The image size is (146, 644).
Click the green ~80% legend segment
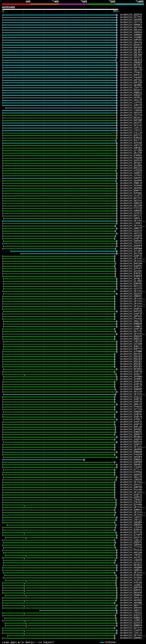(x=101, y=4)
